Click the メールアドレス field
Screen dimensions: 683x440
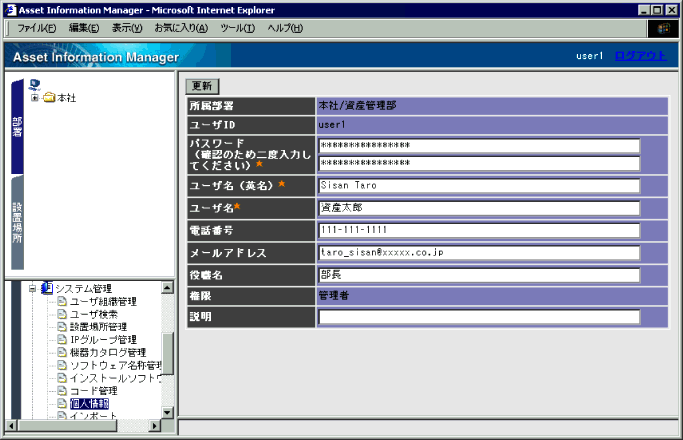pos(479,253)
